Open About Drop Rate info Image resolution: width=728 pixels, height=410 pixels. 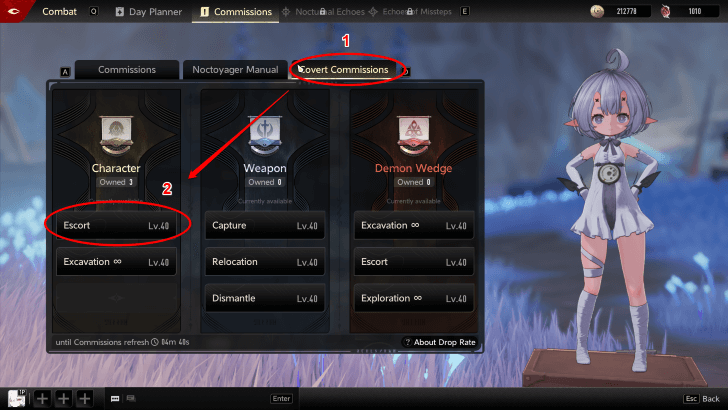[x=439, y=342]
